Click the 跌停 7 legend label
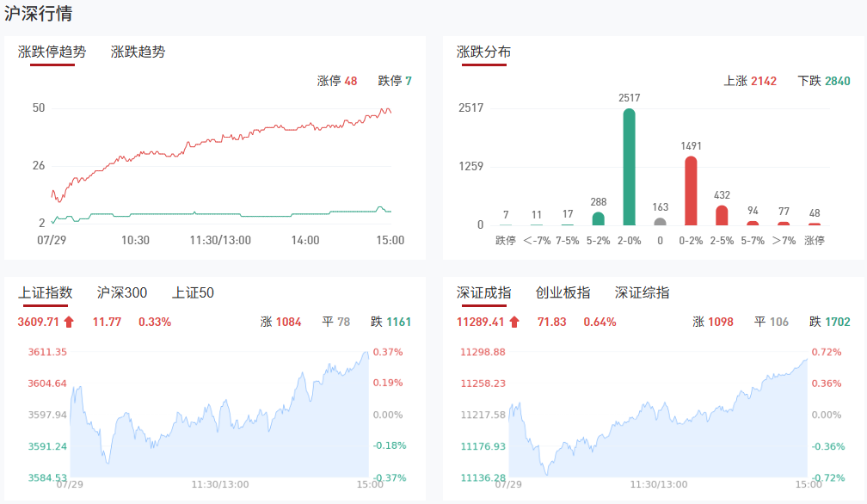This screenshot has height=504, width=867. 395,81
